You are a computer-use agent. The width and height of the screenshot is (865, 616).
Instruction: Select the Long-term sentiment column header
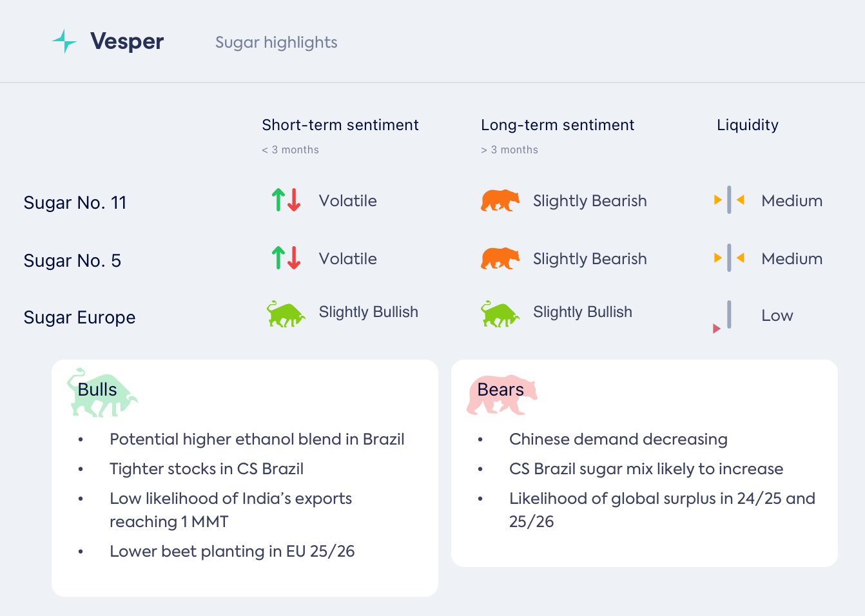click(557, 125)
